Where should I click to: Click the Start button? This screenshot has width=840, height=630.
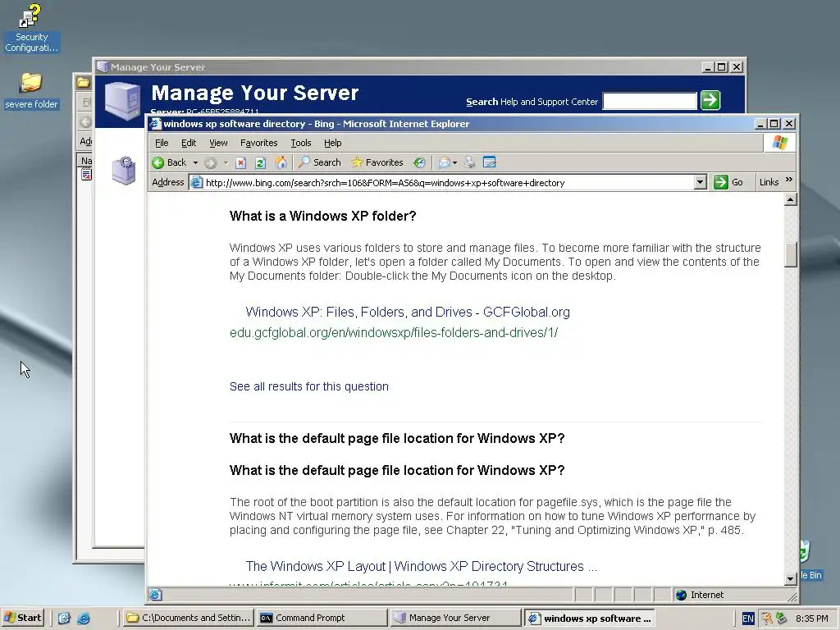click(22, 618)
